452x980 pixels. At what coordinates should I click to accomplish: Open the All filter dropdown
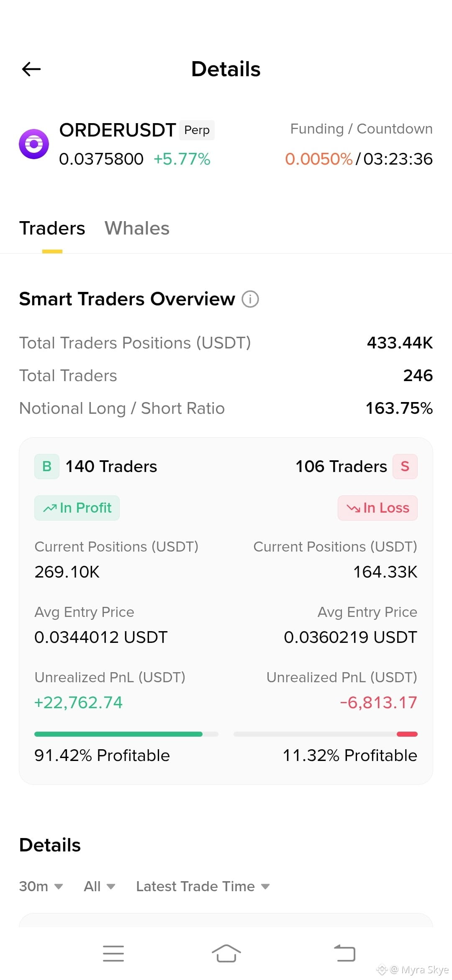click(100, 886)
